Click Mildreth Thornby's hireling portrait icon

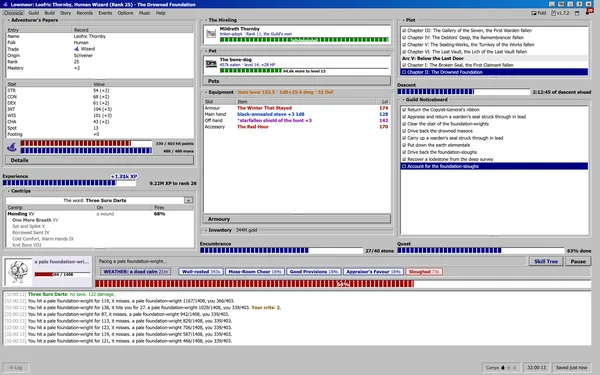(211, 34)
